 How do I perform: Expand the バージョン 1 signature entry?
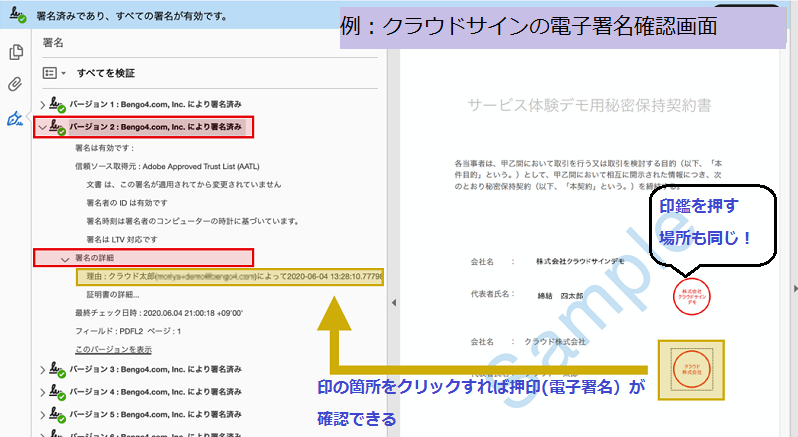[42, 105]
